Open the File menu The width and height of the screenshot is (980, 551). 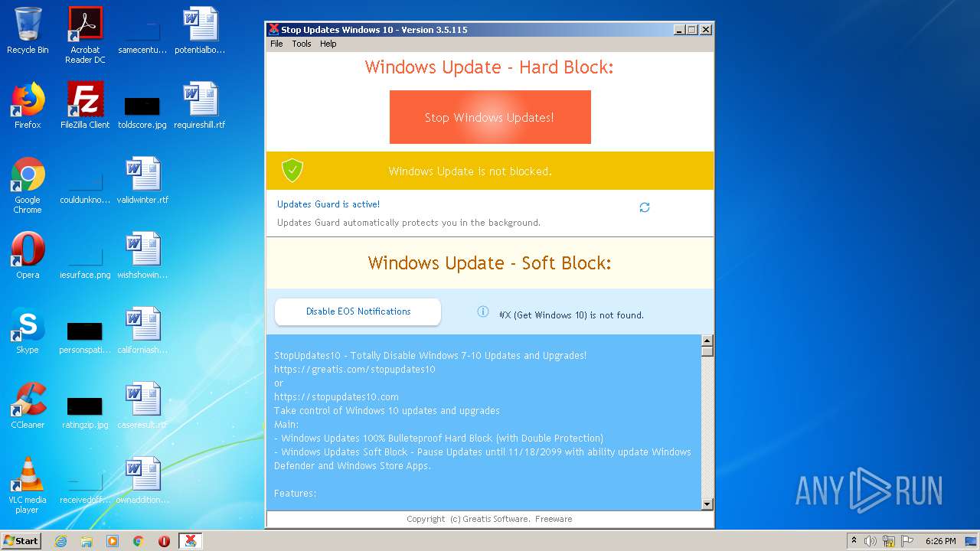[x=276, y=44]
